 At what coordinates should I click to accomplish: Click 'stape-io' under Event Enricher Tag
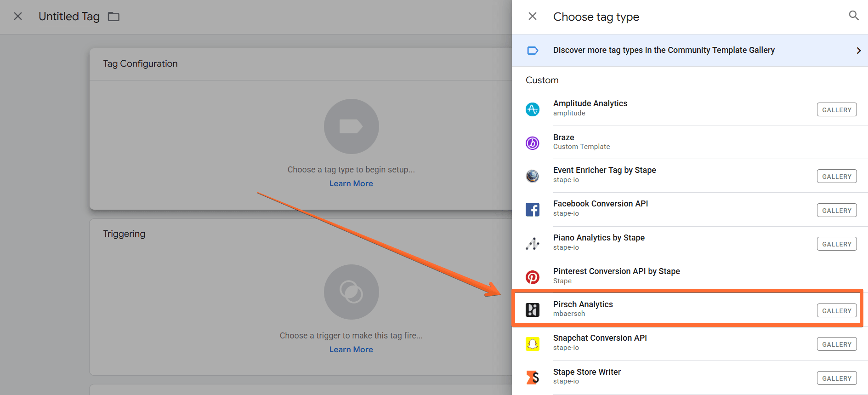566,180
